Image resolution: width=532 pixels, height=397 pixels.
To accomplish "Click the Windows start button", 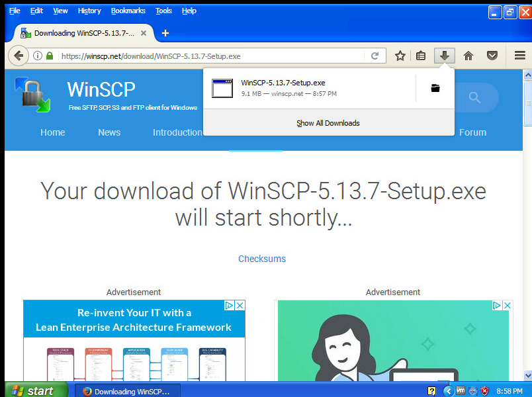I will coord(36,390).
